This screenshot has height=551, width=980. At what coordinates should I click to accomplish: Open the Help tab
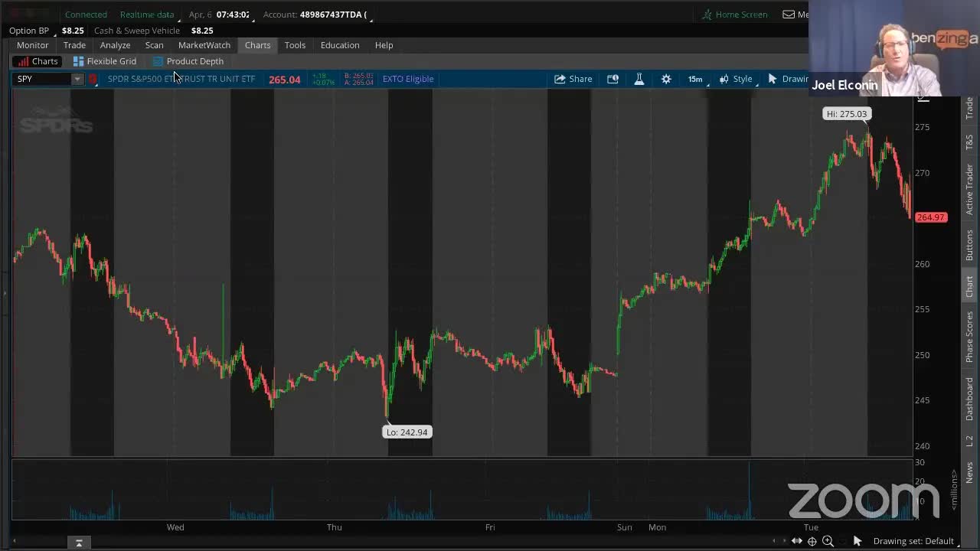coord(384,45)
